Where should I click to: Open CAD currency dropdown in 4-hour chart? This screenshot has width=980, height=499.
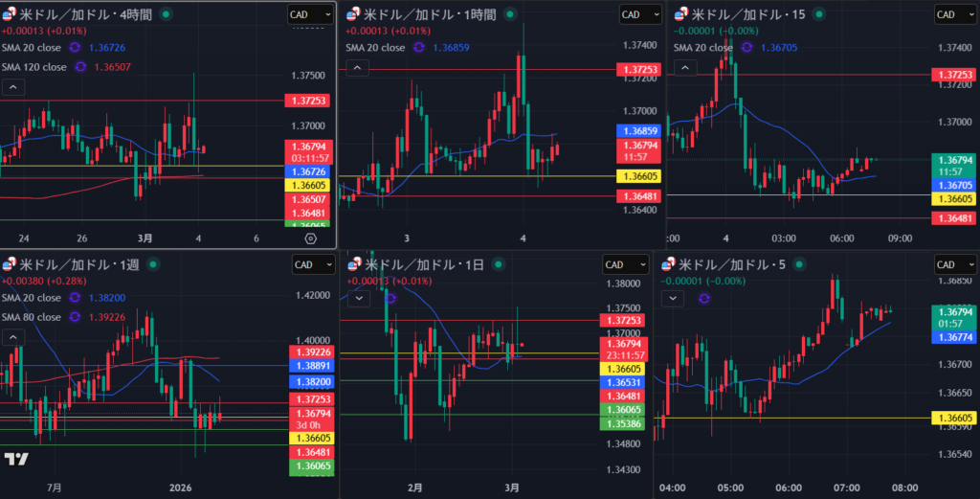coord(311,14)
